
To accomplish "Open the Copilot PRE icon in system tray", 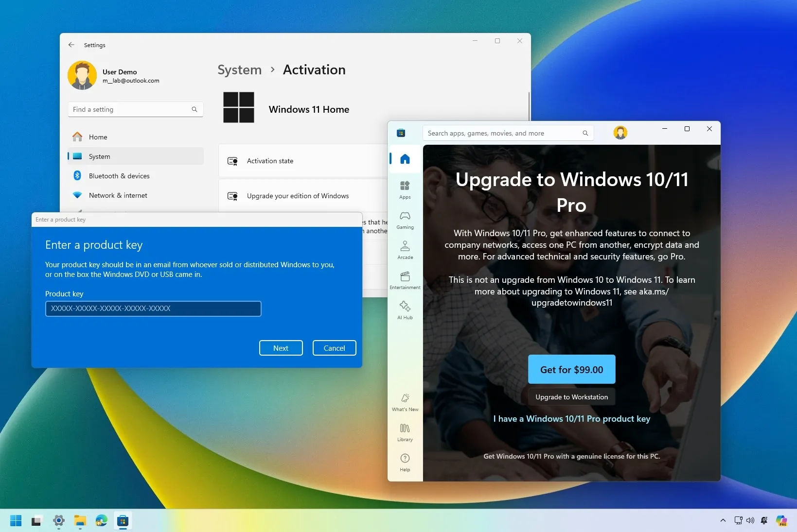I will click(781, 520).
